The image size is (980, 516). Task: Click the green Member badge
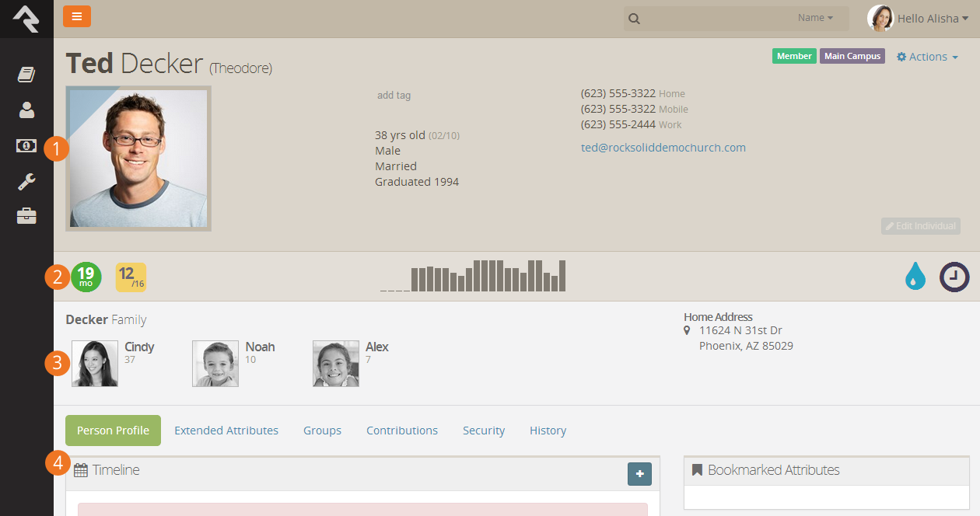[794, 56]
